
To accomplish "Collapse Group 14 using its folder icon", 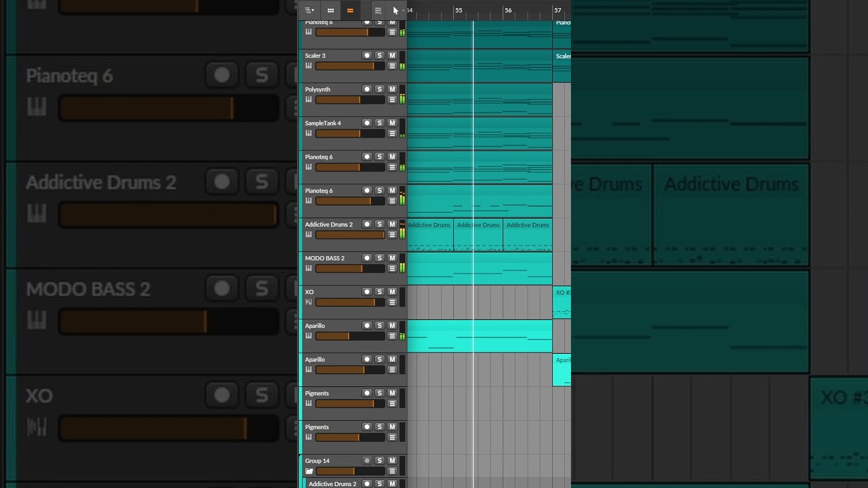I will tap(309, 471).
